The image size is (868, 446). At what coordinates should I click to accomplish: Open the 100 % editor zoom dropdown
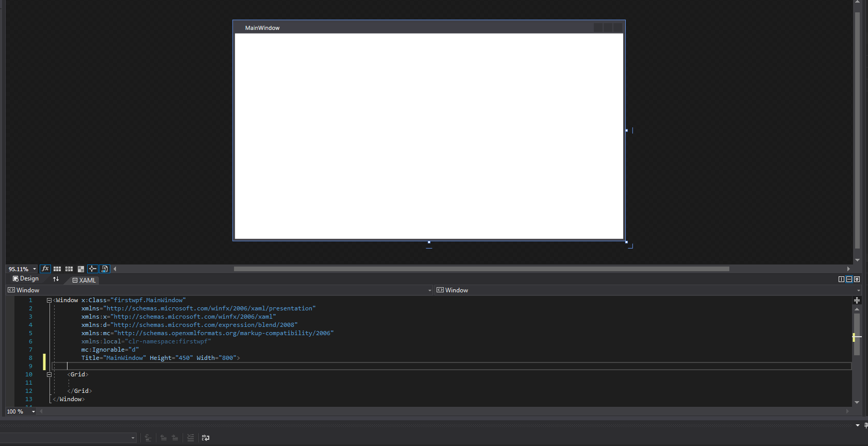coord(34,411)
